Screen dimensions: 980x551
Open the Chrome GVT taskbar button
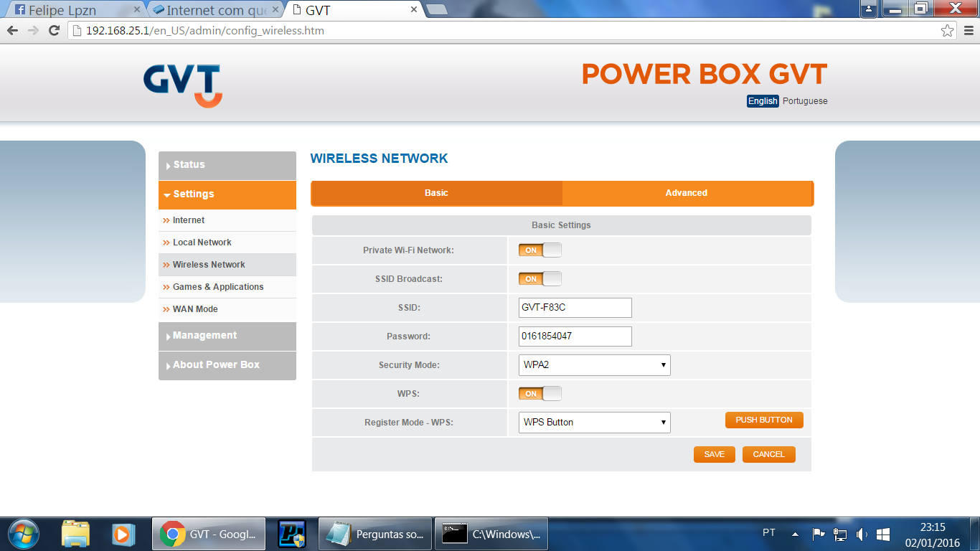pos(209,534)
